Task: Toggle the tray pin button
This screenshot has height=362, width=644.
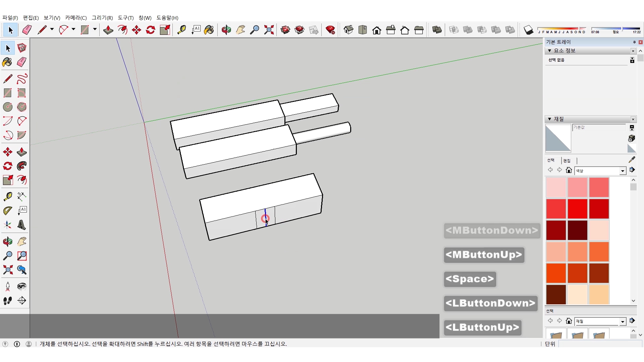Action: [634, 42]
